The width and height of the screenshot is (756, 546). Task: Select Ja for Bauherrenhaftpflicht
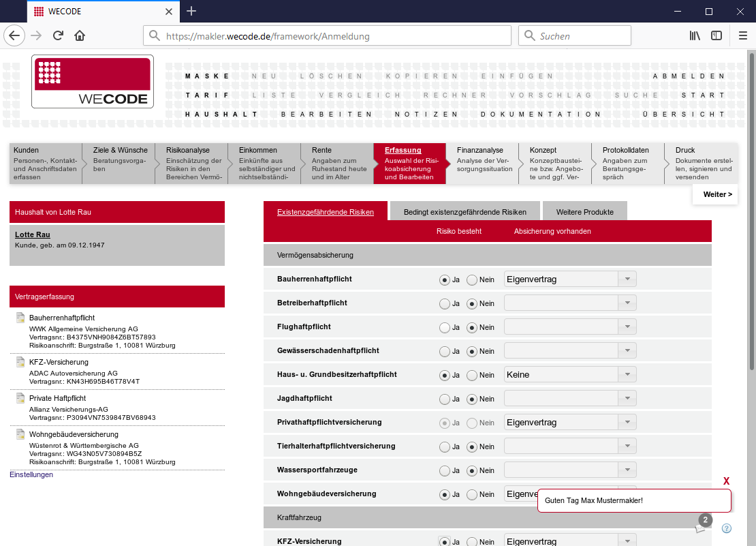445,279
